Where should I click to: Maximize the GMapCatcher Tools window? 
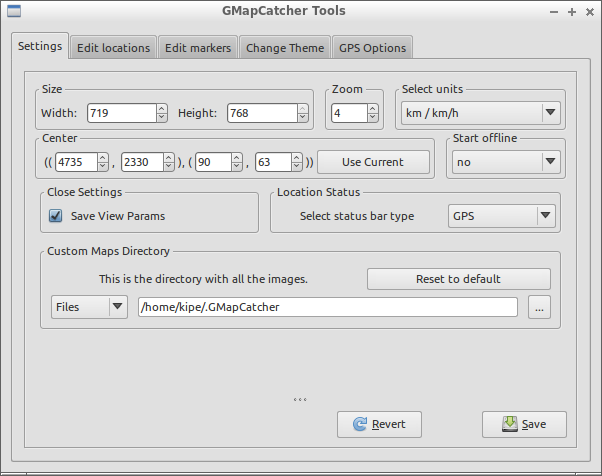pos(572,12)
